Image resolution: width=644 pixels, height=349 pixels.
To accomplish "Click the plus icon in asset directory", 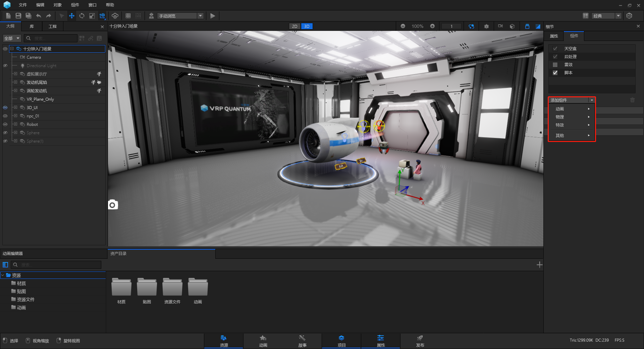I will click(x=539, y=265).
